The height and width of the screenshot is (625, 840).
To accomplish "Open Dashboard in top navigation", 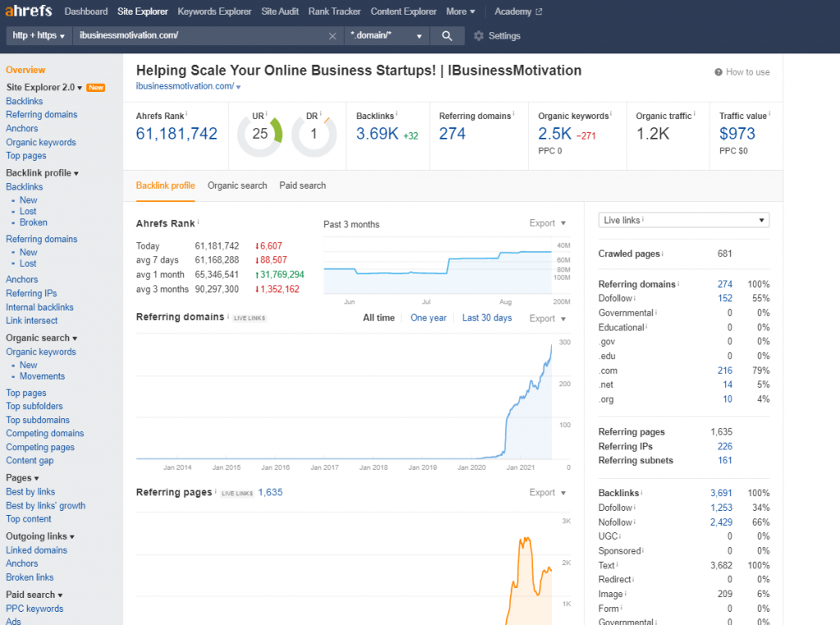I will pos(85,11).
